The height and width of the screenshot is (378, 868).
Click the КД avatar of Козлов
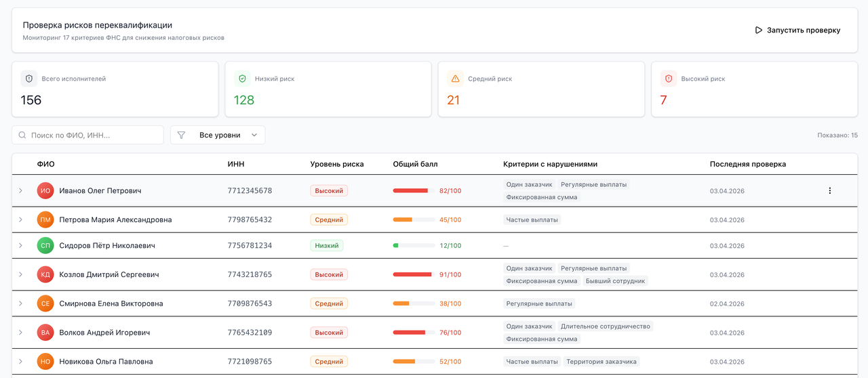tap(45, 275)
